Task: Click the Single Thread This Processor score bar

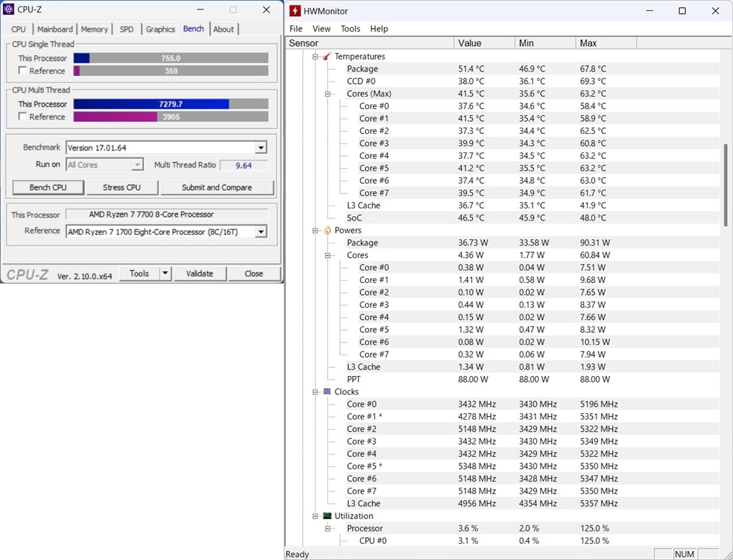Action: tap(171, 58)
